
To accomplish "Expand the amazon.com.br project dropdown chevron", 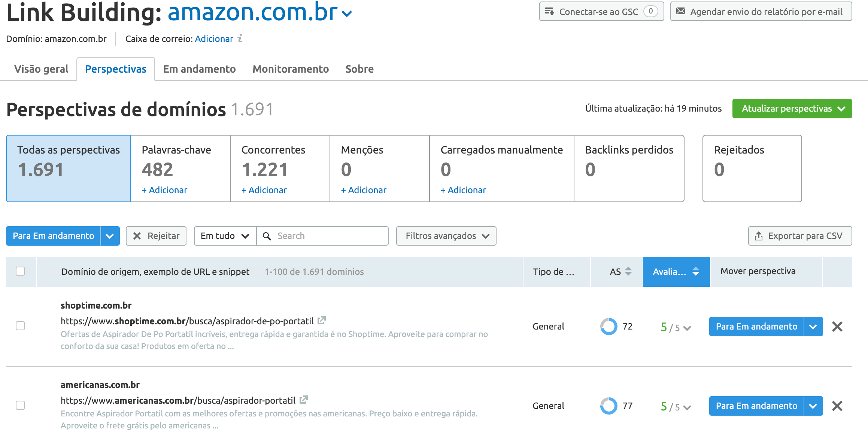I will click(x=347, y=14).
